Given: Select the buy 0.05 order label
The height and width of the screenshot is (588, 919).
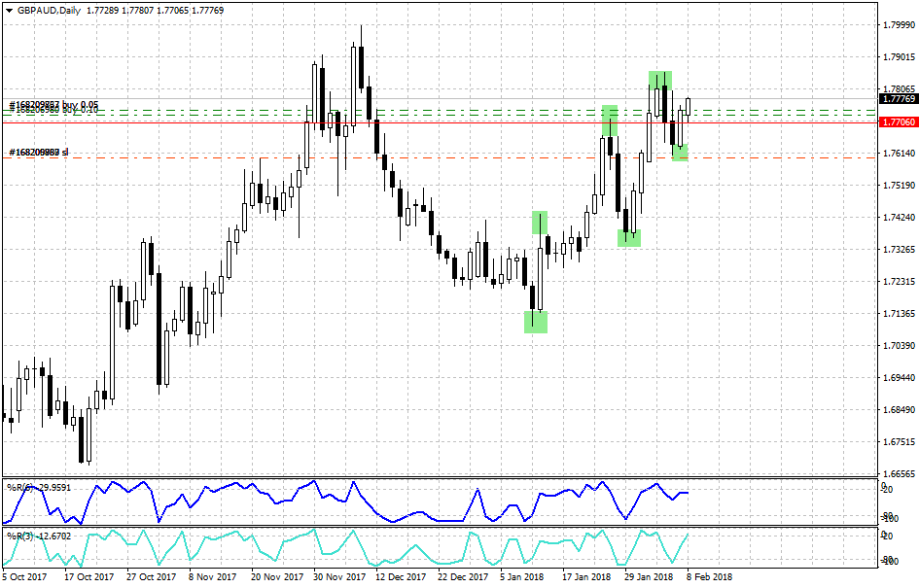Looking at the screenshot, I should [x=53, y=105].
